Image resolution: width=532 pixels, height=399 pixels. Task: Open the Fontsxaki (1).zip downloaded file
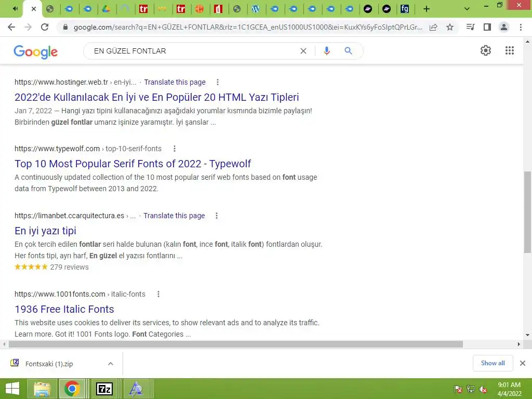[49, 364]
